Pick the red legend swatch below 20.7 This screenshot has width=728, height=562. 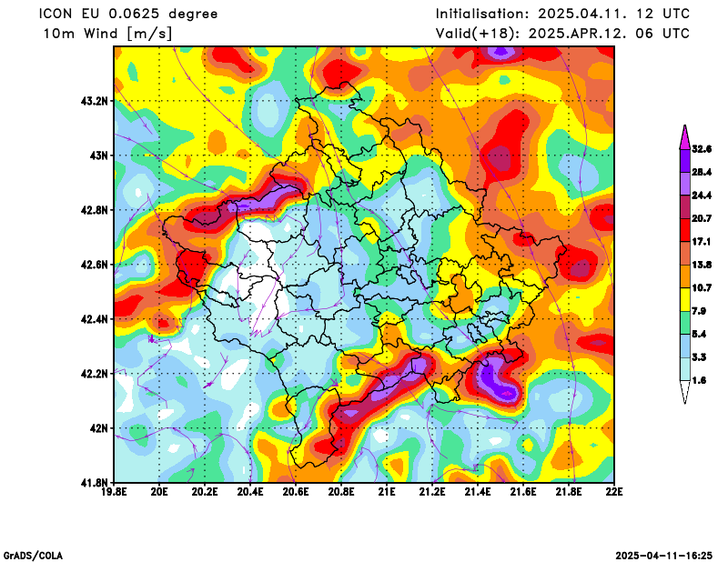pyautogui.click(x=684, y=230)
